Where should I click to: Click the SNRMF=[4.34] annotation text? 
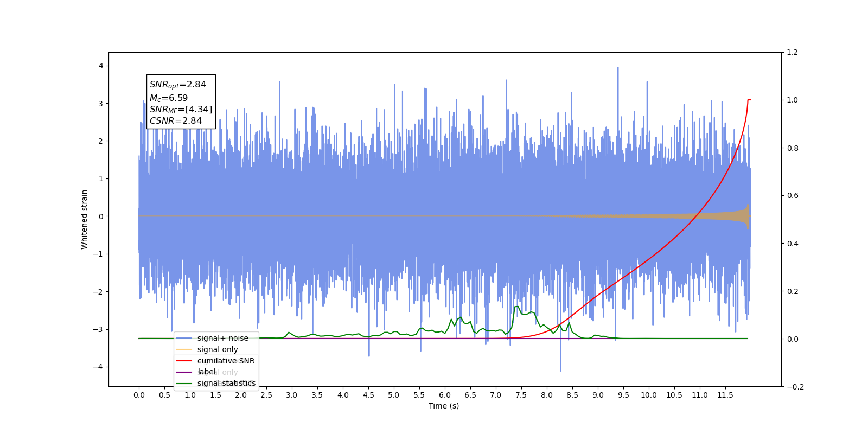pyautogui.click(x=181, y=110)
